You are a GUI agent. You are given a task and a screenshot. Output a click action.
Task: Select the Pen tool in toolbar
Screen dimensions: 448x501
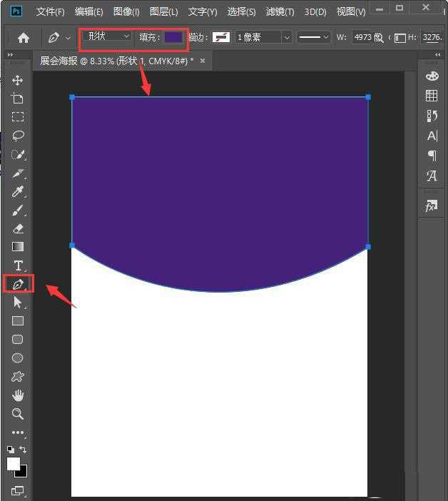[18, 284]
